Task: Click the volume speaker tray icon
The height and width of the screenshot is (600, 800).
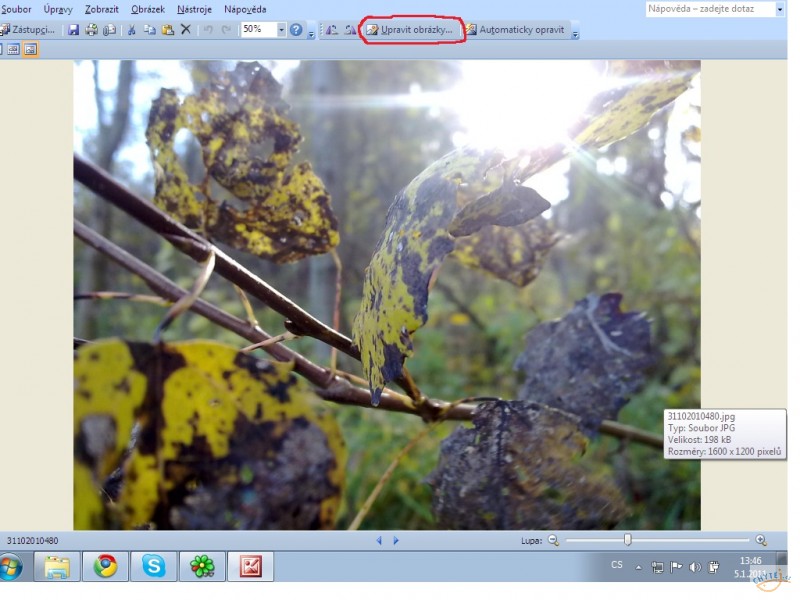Action: (x=694, y=567)
